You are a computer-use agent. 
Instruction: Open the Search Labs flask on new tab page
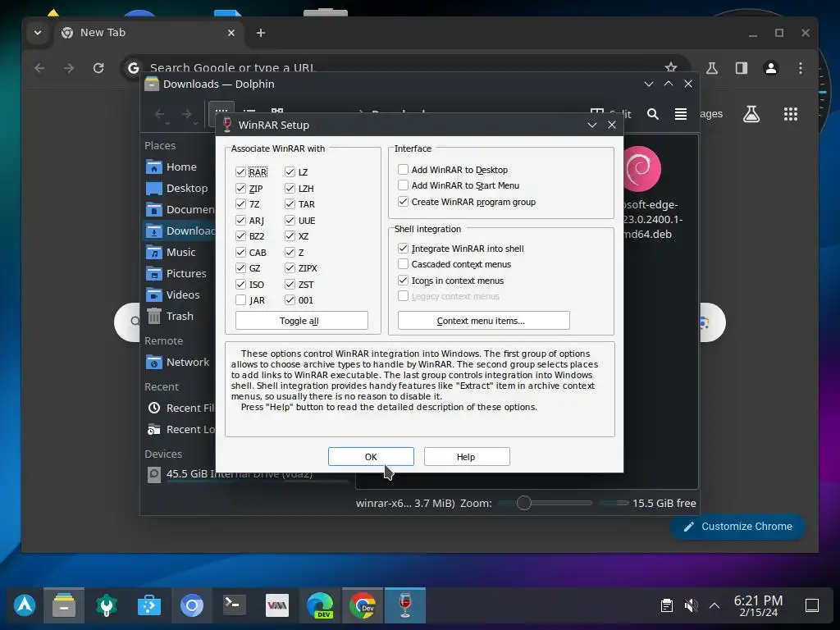pyautogui.click(x=751, y=113)
